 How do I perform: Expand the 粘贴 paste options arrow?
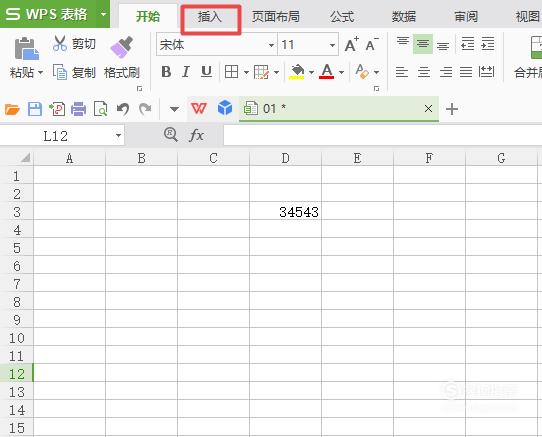click(40, 73)
